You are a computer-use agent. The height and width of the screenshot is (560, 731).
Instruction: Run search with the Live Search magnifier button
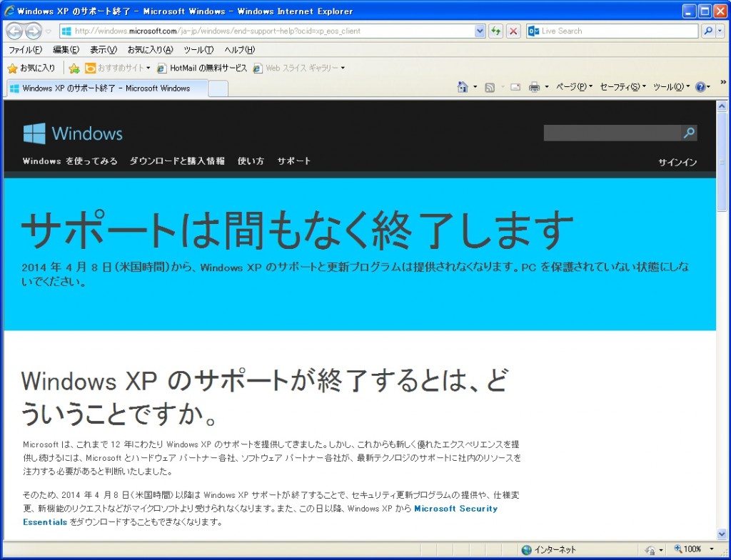[707, 31]
